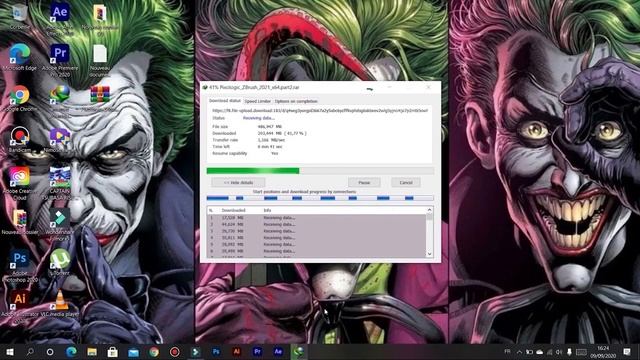Open the volume control in the system tray

coord(559,351)
